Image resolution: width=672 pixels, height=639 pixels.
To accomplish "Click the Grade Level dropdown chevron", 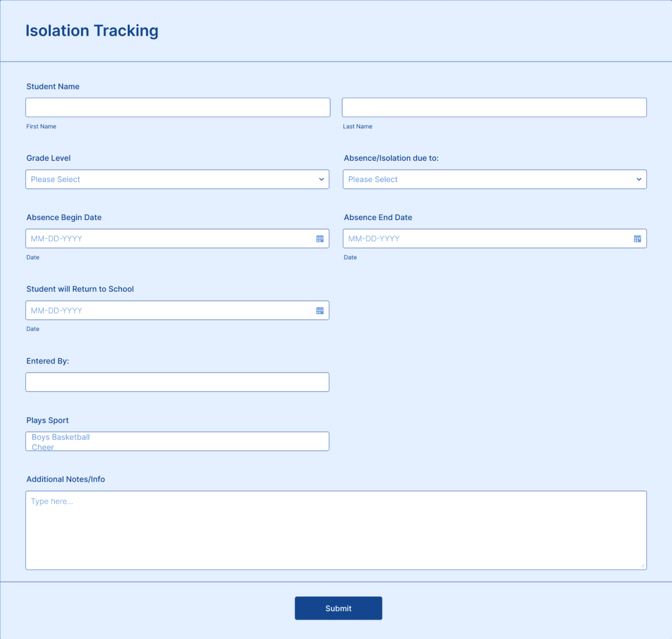I will tap(321, 179).
